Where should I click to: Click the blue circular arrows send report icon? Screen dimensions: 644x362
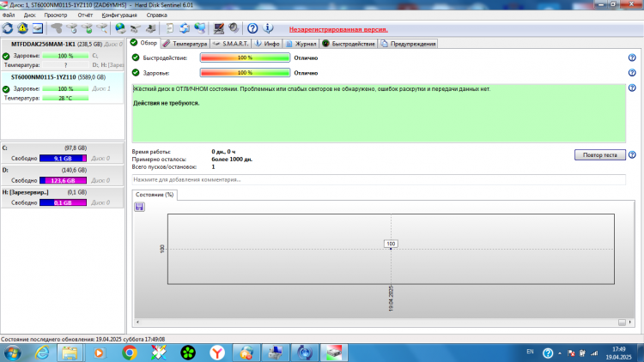(185, 28)
